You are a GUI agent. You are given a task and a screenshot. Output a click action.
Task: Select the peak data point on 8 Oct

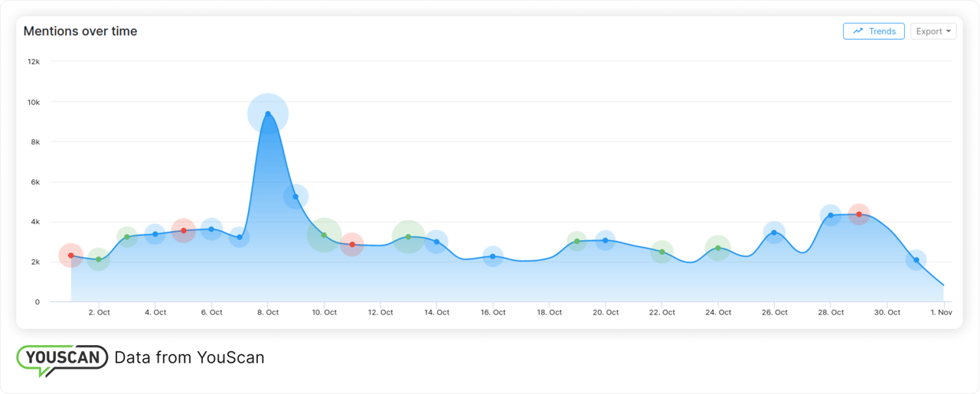click(x=268, y=114)
